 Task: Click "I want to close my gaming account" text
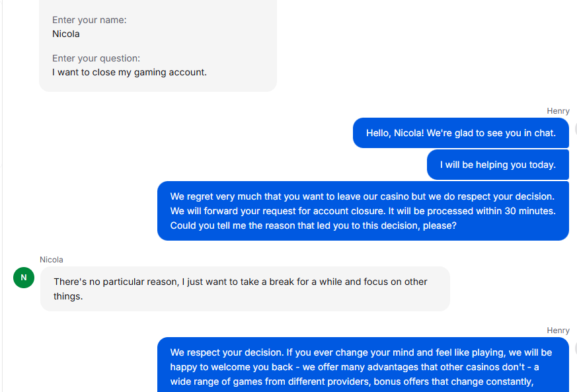click(x=130, y=72)
